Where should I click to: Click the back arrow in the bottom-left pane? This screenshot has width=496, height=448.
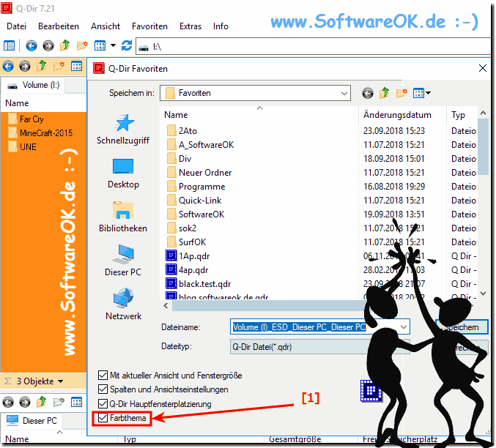click(8, 403)
